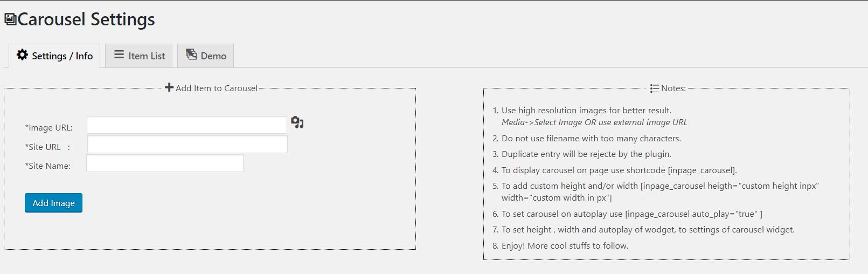This screenshot has width=868, height=274.
Task: Click the *Image URL label
Action: click(48, 128)
